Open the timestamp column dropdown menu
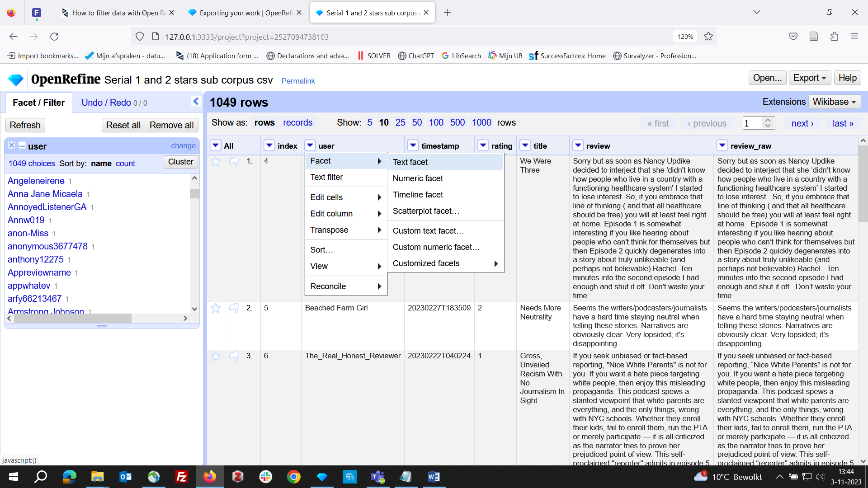The height and width of the screenshot is (488, 868). click(413, 145)
